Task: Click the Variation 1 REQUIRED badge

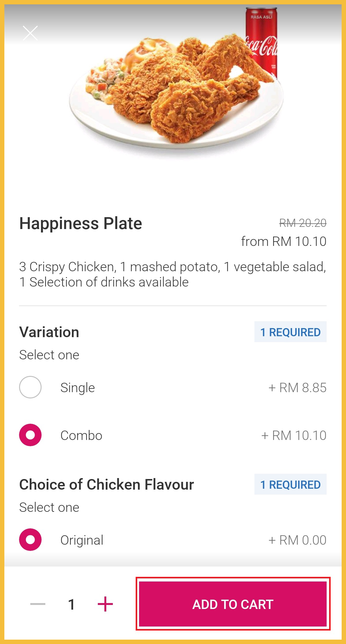Action: (x=290, y=332)
